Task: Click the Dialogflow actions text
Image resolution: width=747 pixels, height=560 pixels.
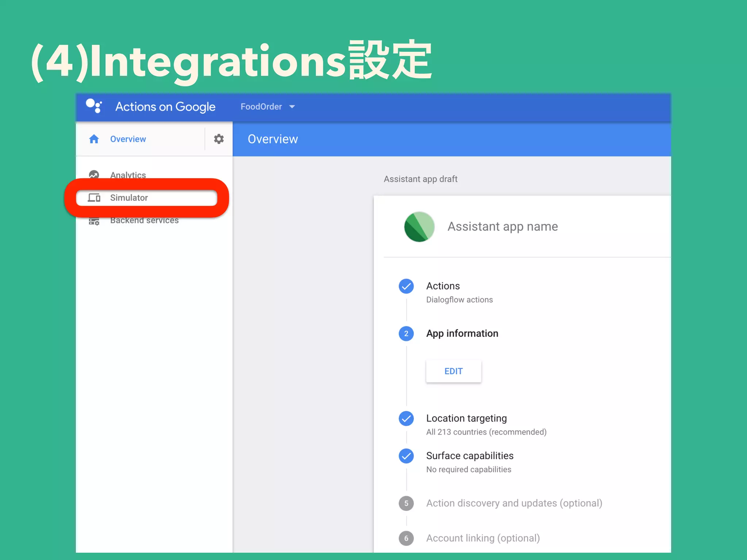Action: (459, 300)
